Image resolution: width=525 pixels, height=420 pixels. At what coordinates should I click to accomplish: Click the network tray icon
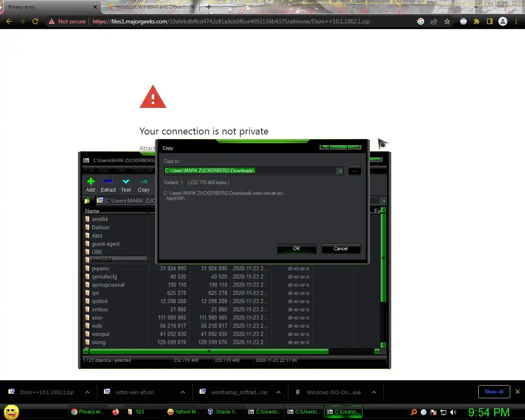(x=443, y=412)
